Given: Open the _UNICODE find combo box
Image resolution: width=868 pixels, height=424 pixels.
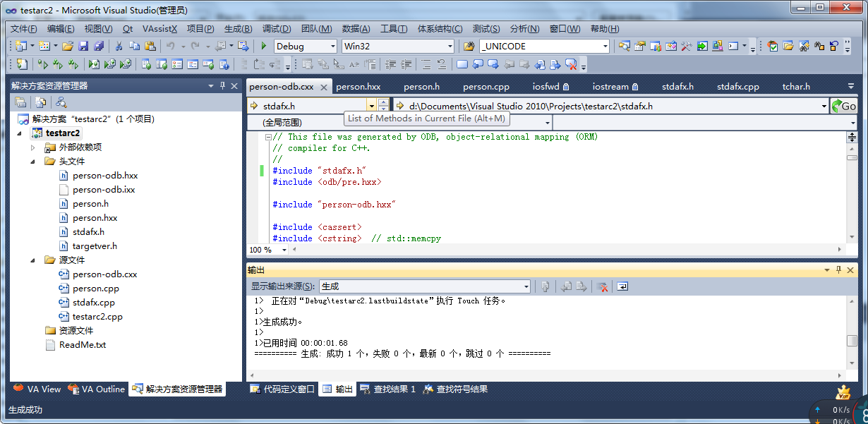Looking at the screenshot, I should tap(605, 47).
